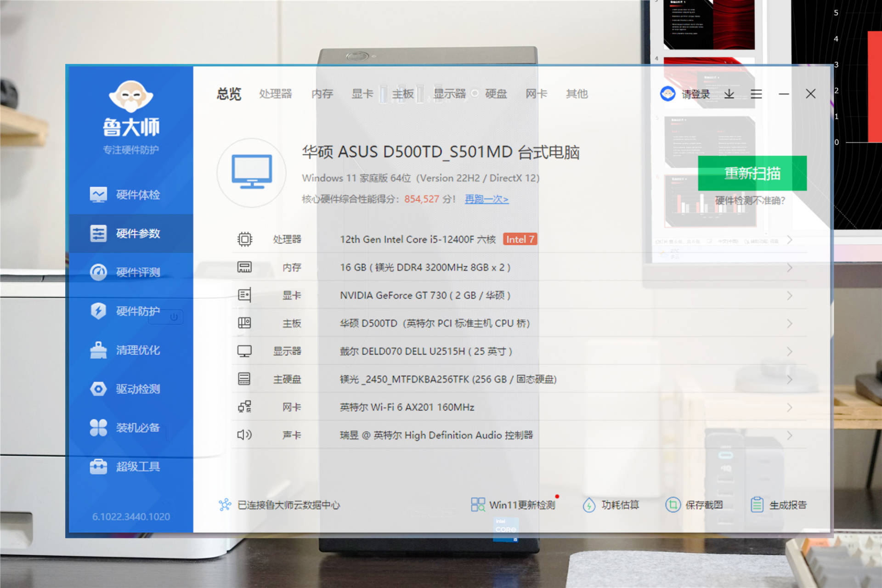Expand the 内存 row chevron
The height and width of the screenshot is (588, 882).
pyautogui.click(x=790, y=268)
